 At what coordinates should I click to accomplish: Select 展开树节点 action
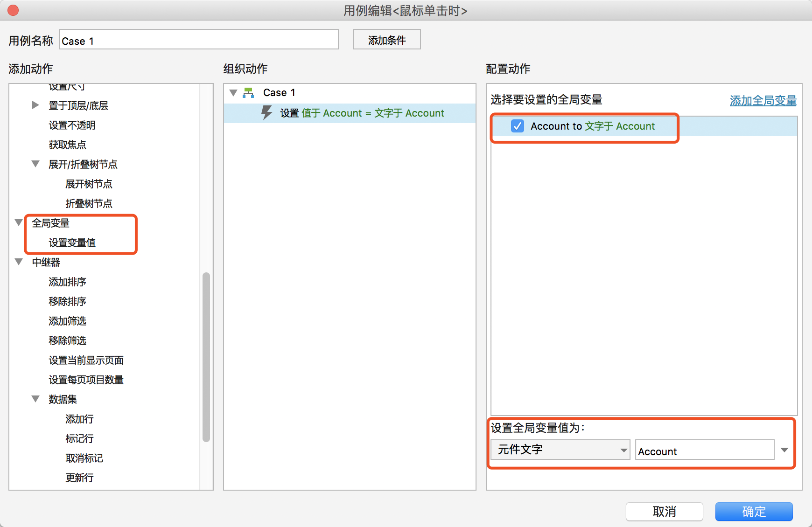(89, 184)
